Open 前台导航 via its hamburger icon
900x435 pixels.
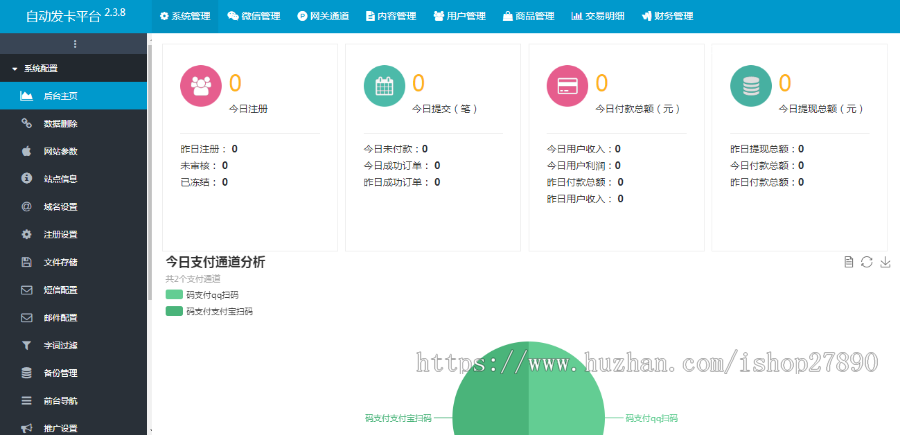[x=26, y=401]
